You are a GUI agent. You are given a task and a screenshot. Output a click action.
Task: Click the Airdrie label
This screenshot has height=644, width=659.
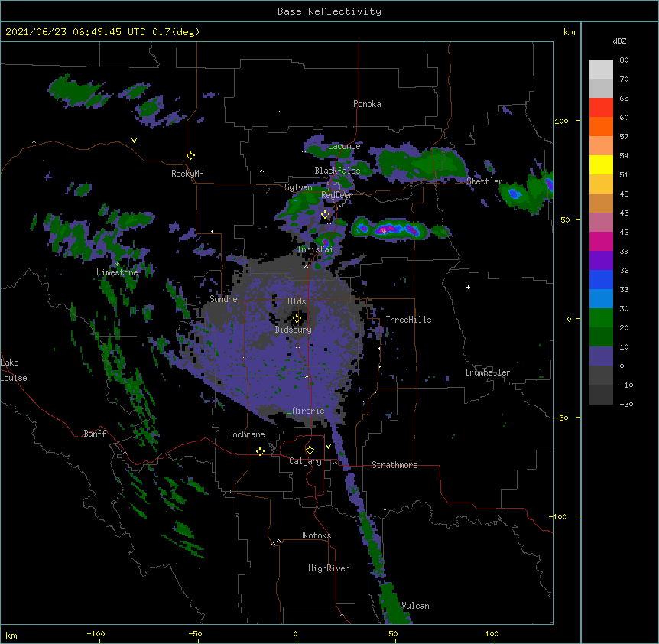click(308, 411)
